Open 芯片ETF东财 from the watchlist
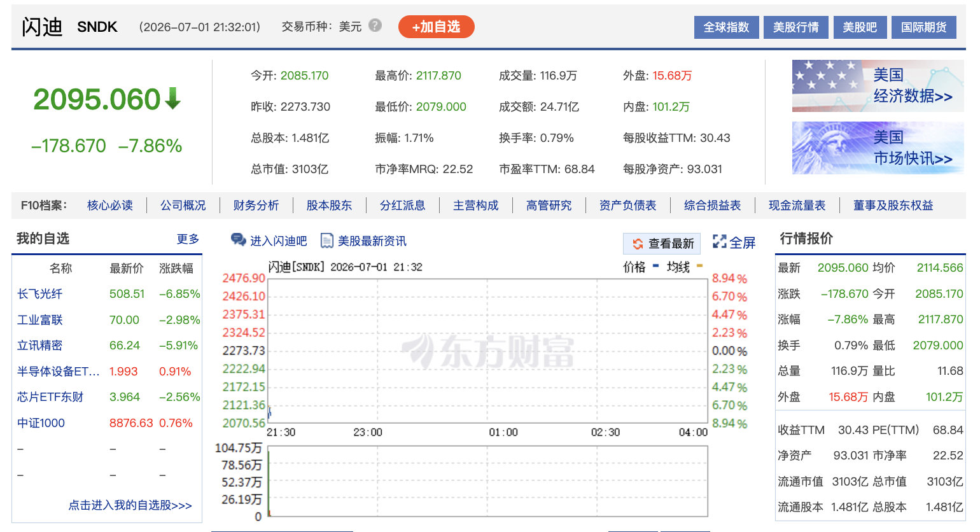The image size is (980, 532). pyautogui.click(x=50, y=396)
